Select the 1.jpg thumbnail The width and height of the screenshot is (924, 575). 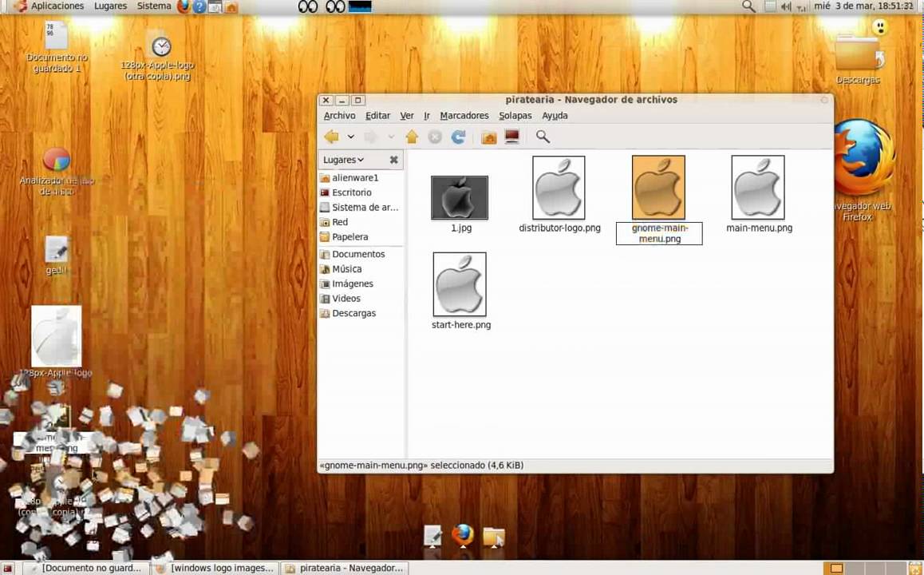point(460,197)
